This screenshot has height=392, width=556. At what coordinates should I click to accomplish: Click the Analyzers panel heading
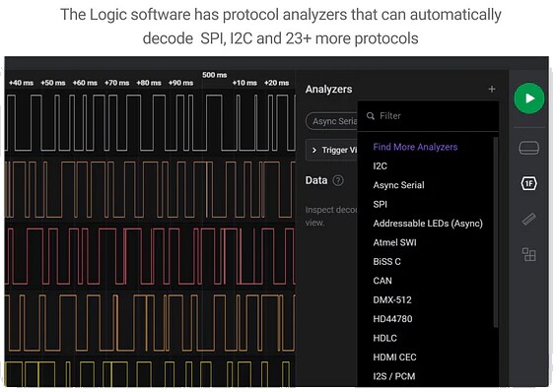[x=328, y=89]
